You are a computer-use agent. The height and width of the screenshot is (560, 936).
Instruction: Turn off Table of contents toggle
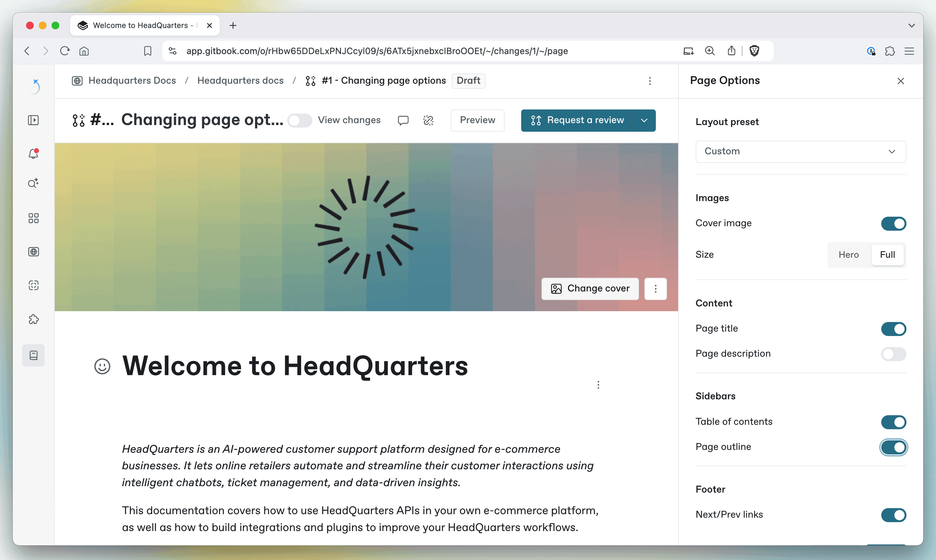893,422
